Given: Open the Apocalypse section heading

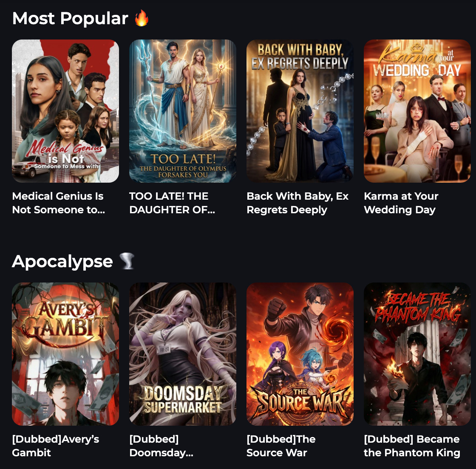Looking at the screenshot, I should pos(62,262).
